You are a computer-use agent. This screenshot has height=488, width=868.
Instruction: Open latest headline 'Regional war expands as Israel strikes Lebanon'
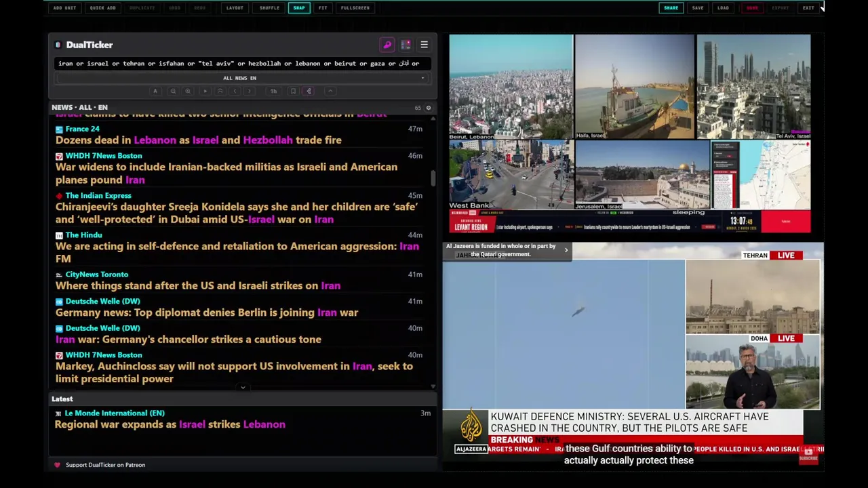click(x=170, y=424)
